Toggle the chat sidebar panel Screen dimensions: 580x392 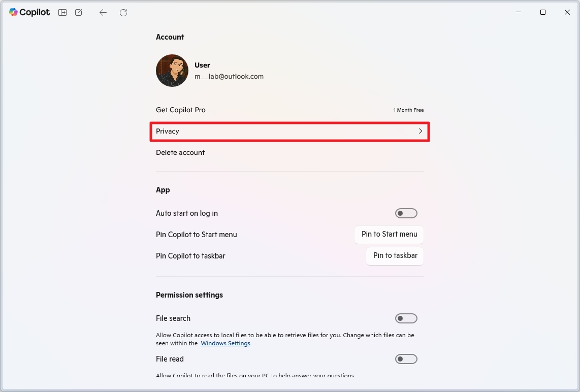[x=62, y=12]
